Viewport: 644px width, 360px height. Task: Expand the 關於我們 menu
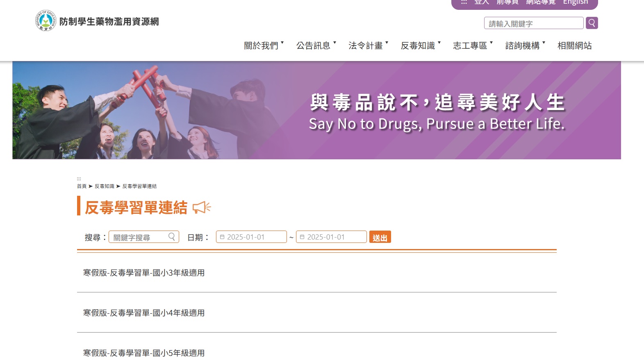[x=264, y=45]
